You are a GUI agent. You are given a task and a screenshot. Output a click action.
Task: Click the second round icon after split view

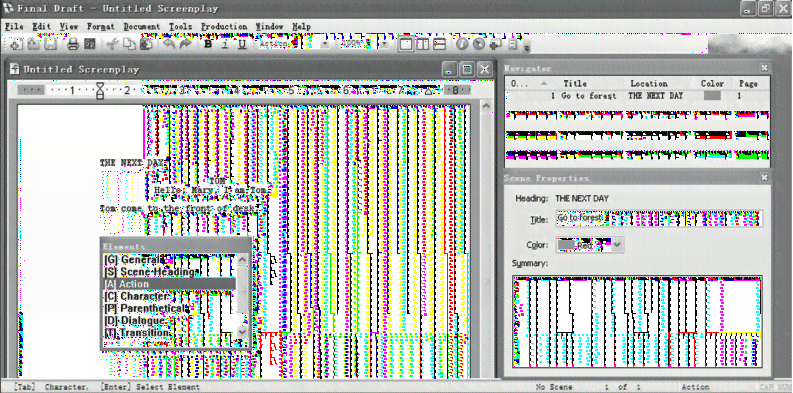coord(478,45)
